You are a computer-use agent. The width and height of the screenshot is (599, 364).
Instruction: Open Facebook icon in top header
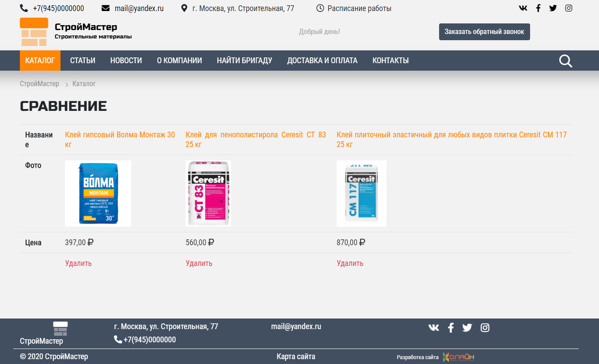tap(538, 8)
